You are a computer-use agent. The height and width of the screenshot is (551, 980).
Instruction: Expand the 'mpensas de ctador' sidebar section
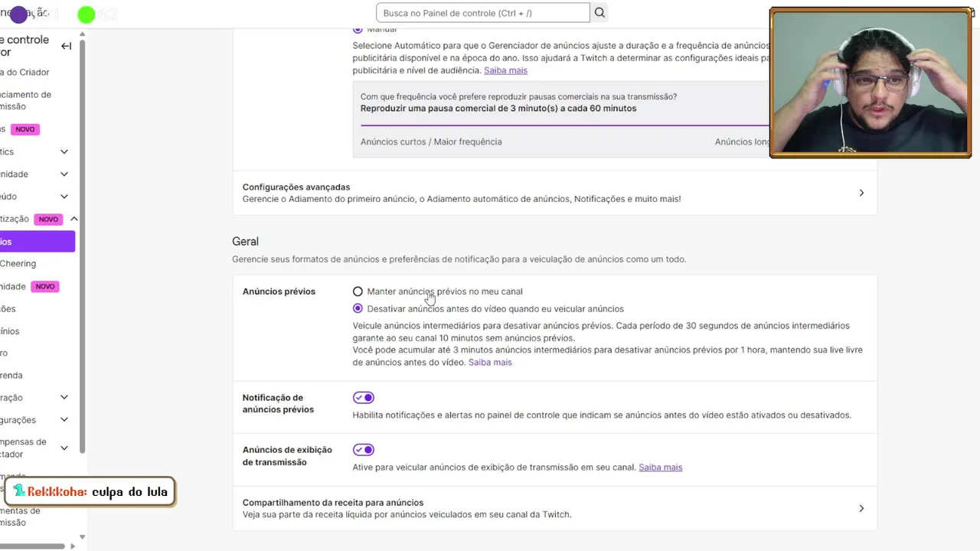tap(64, 448)
